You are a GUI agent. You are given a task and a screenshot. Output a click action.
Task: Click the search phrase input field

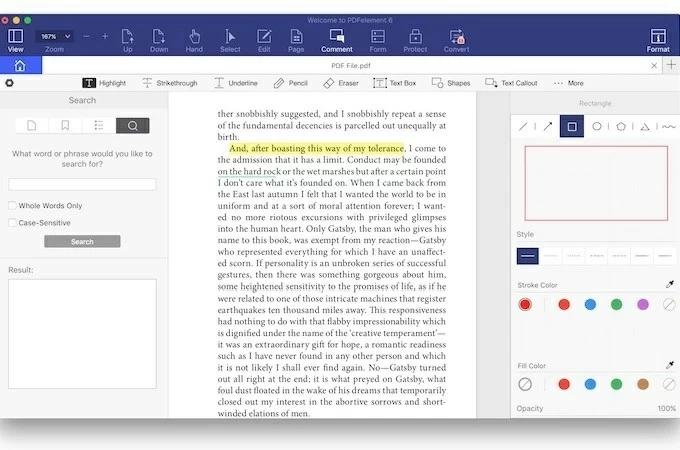[x=82, y=184]
